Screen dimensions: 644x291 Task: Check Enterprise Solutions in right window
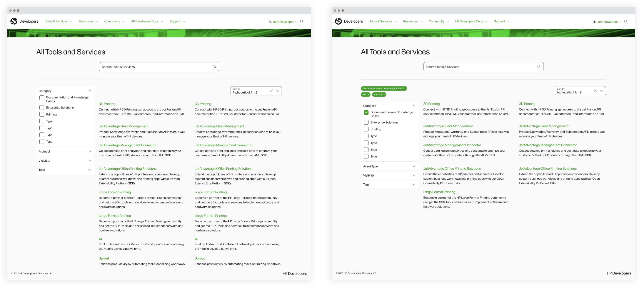pos(366,122)
